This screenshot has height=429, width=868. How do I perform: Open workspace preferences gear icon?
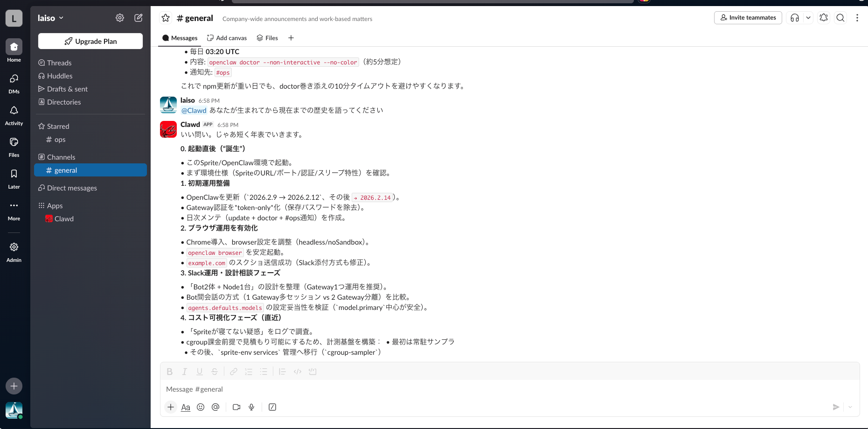[x=120, y=18]
